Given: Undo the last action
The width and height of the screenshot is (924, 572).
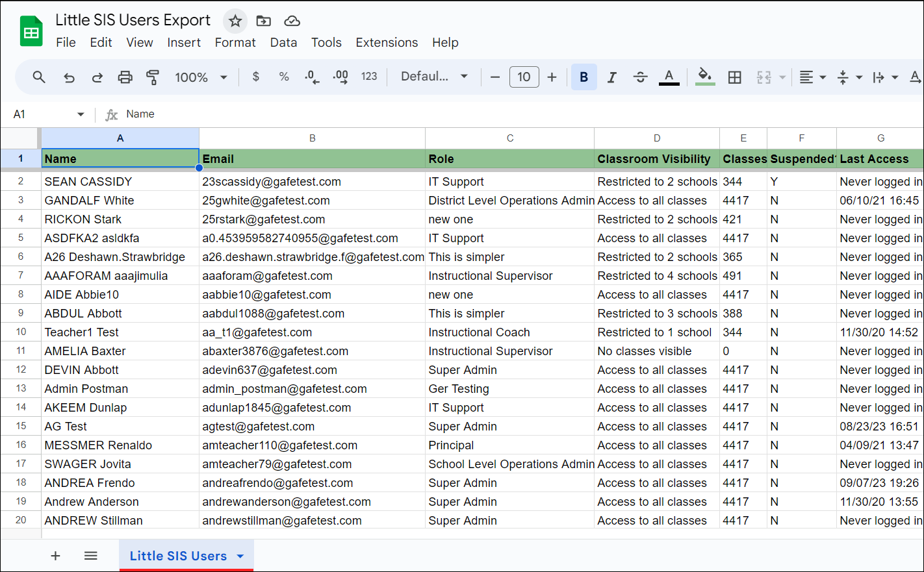Looking at the screenshot, I should click(x=69, y=77).
